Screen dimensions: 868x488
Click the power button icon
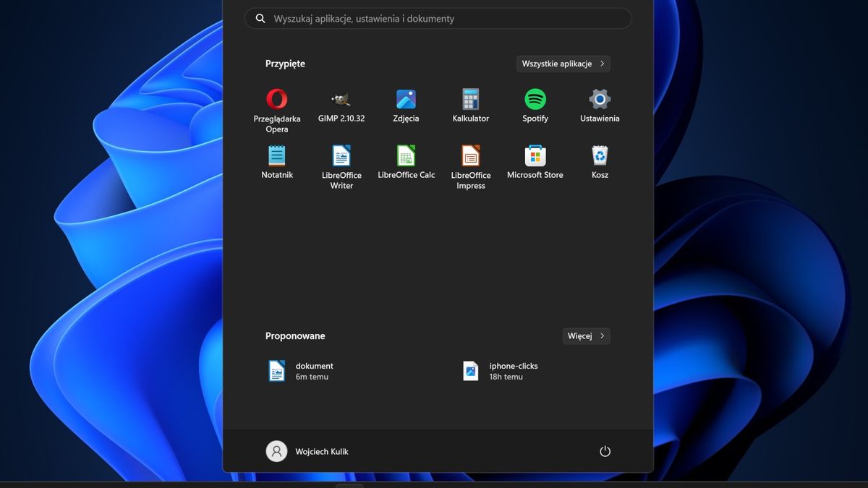coord(605,451)
